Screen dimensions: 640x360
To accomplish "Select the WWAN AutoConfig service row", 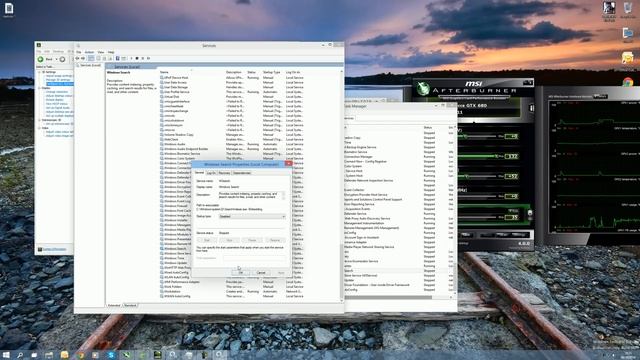I will pos(231,296).
